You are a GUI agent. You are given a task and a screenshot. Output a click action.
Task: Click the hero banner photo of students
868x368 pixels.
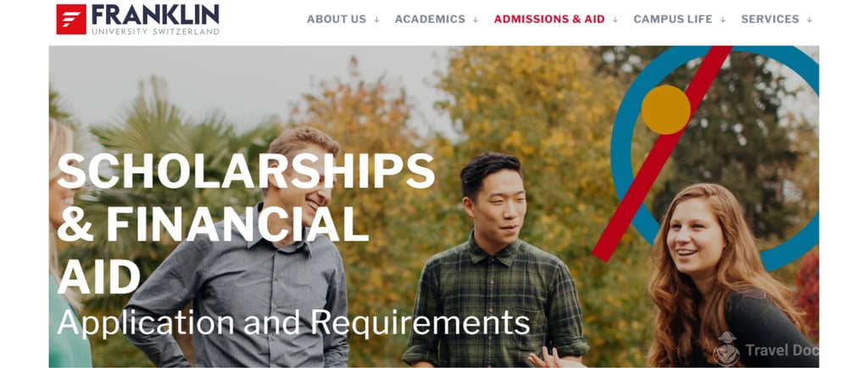433,206
